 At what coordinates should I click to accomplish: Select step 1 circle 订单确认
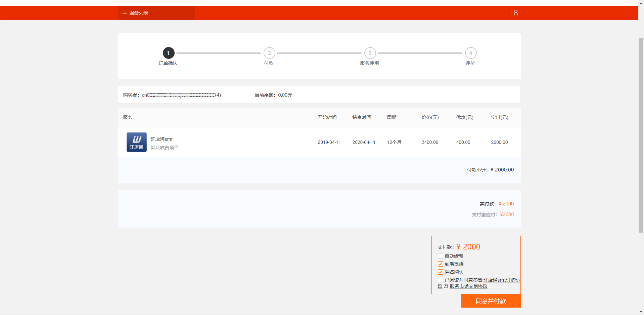point(169,53)
